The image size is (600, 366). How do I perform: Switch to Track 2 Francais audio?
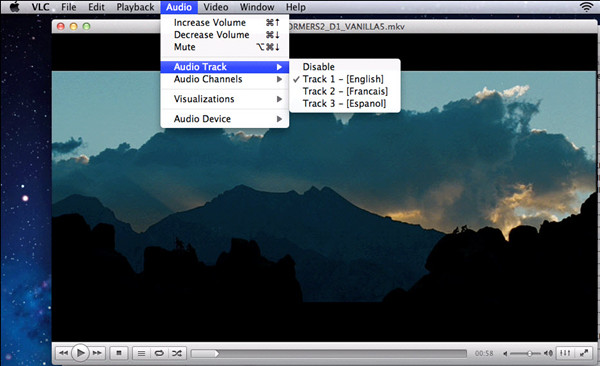345,91
